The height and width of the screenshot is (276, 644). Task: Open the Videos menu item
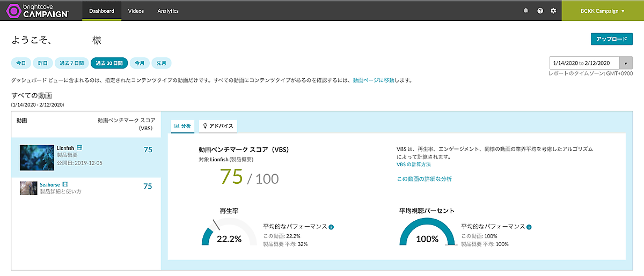136,11
